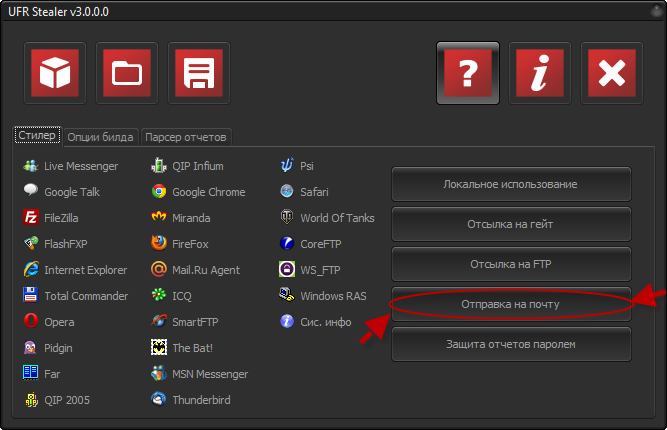This screenshot has width=667, height=430.
Task: Select the SmartFTP icon
Action: (159, 321)
